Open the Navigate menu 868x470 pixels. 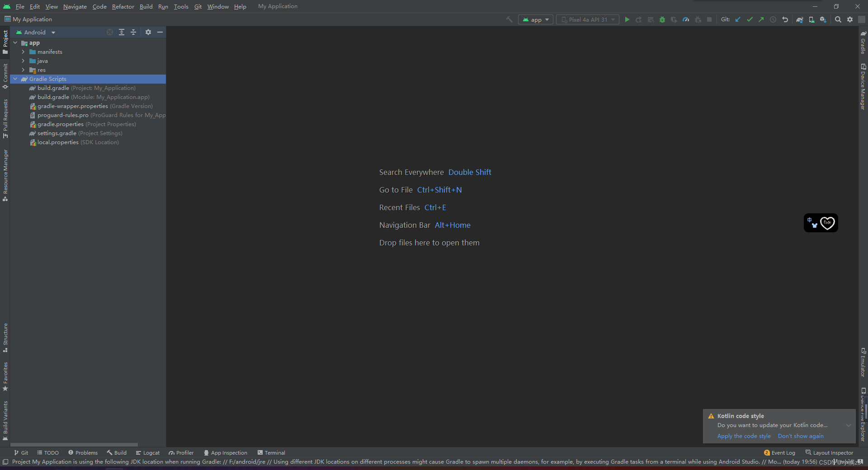tap(75, 6)
